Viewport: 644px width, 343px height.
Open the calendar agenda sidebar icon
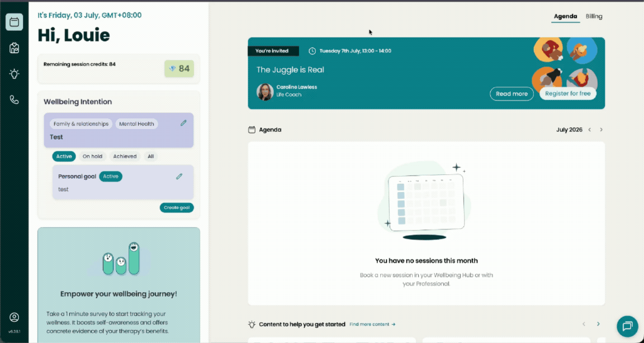click(15, 22)
